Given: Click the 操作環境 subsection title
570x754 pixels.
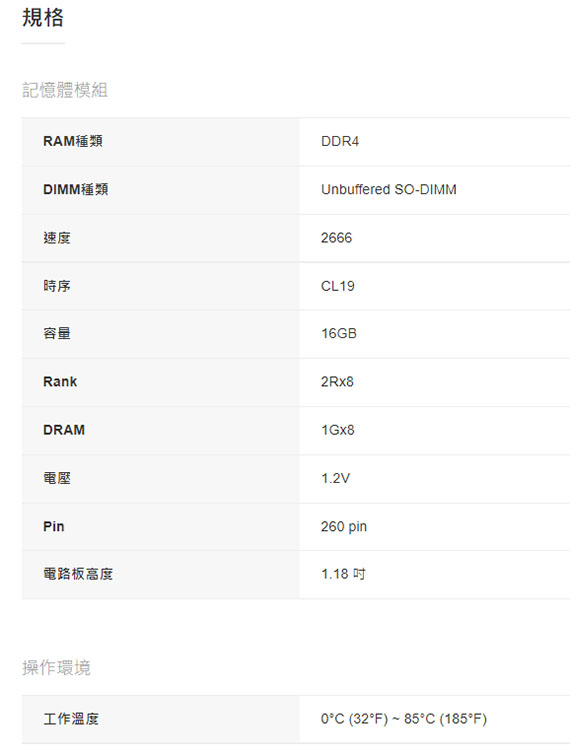Looking at the screenshot, I should (56, 667).
